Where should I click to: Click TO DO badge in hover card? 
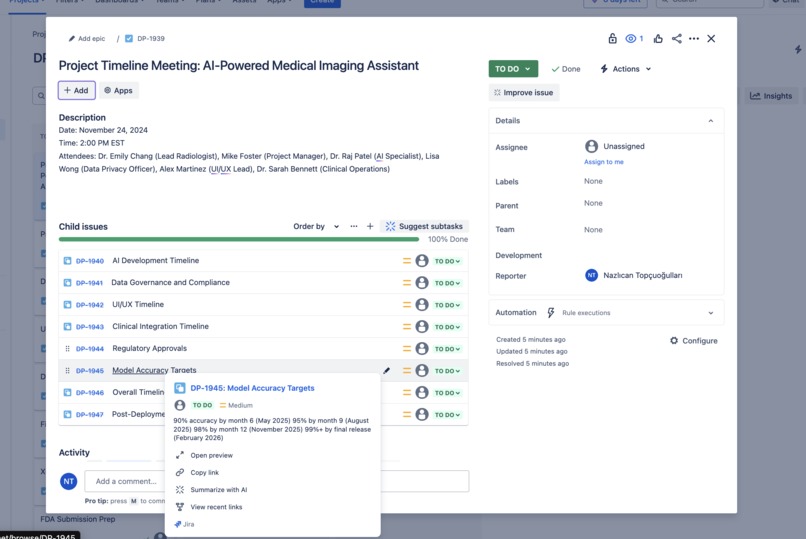203,405
